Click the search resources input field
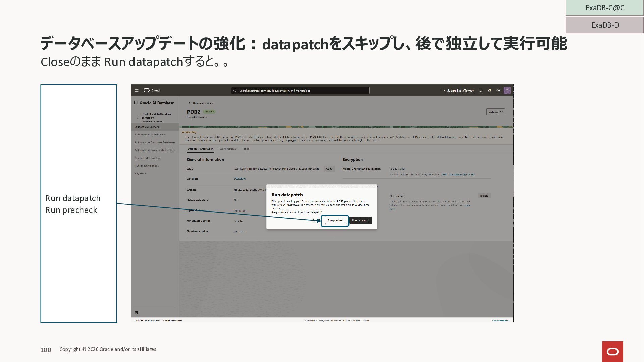Viewport: 644px width, 362px height. coord(300,90)
